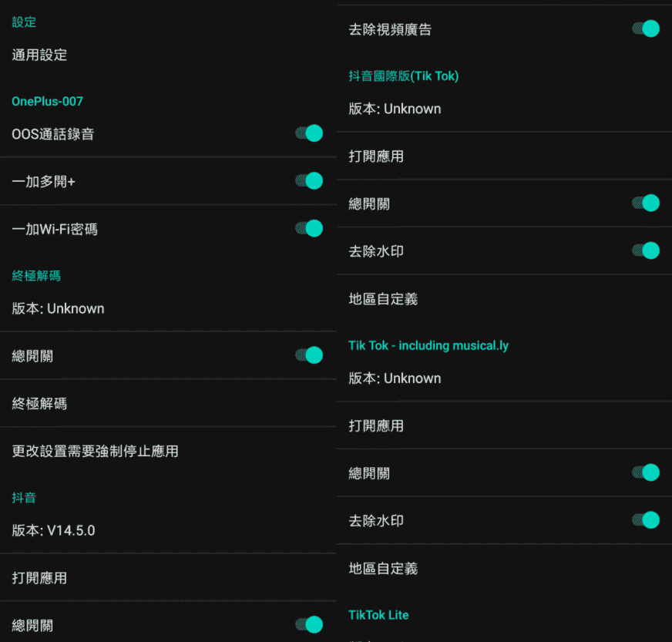672x642 pixels.
Task: Turn off the 一加Wi-Fi密碼 switch
Action: [x=308, y=228]
